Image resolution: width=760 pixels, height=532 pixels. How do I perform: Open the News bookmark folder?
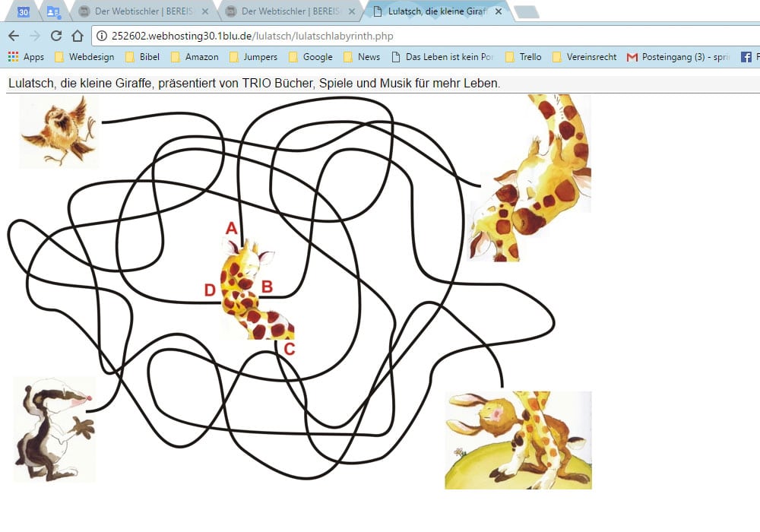362,57
